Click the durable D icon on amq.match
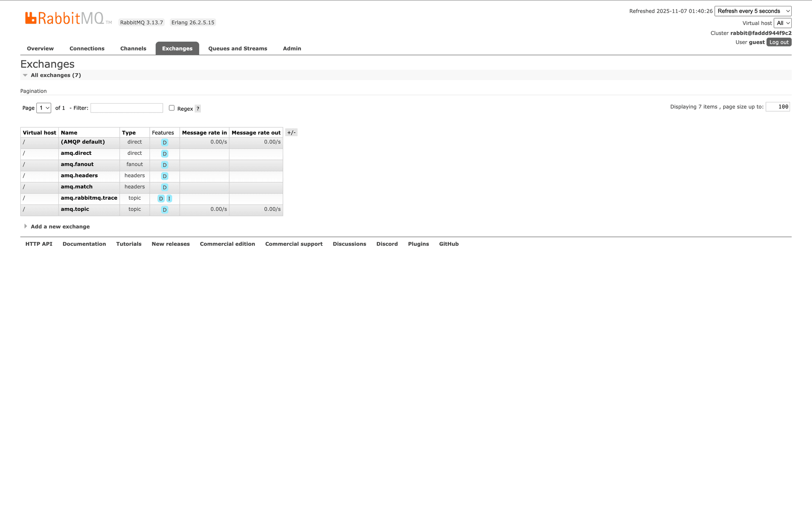Image resolution: width=812 pixels, height=508 pixels. [165, 187]
